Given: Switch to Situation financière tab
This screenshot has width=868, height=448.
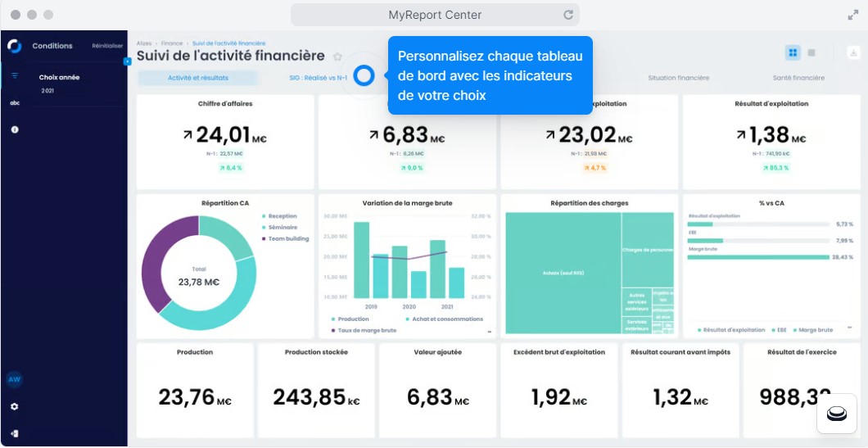Looking at the screenshot, I should 678,78.
